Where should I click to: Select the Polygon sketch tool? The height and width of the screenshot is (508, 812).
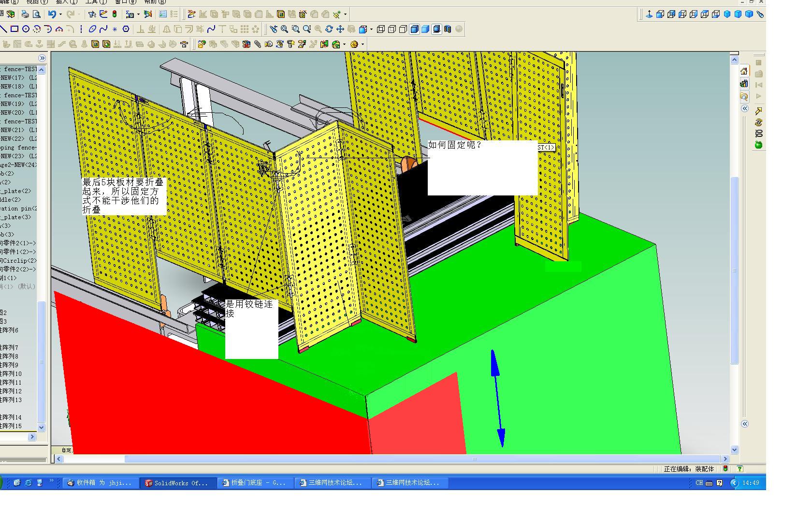126,29
